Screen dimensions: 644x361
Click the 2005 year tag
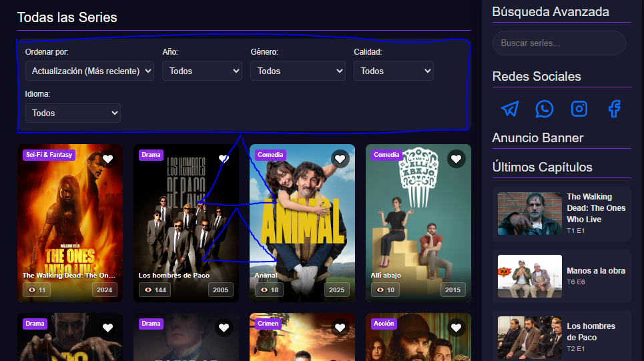point(220,290)
